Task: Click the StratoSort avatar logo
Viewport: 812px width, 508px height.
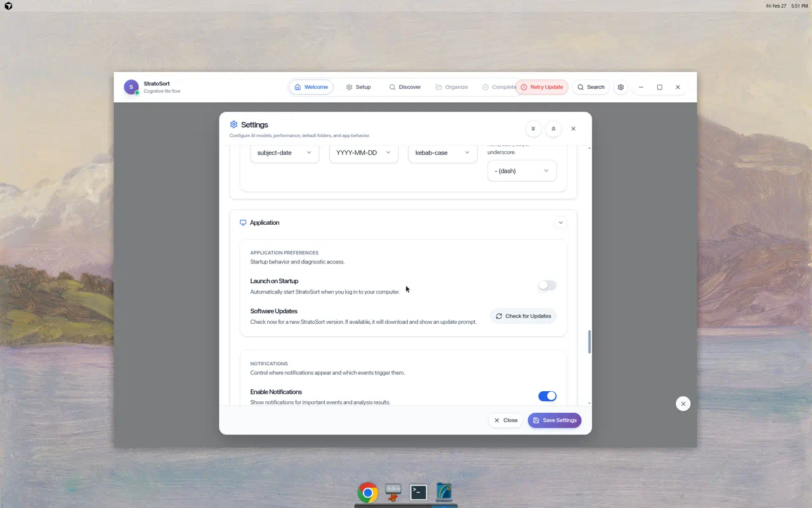Action: point(131,87)
